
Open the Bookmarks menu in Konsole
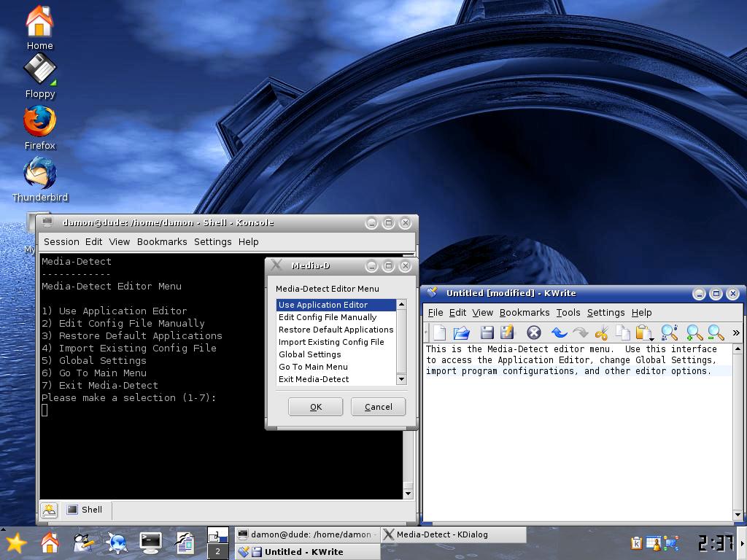click(x=162, y=241)
